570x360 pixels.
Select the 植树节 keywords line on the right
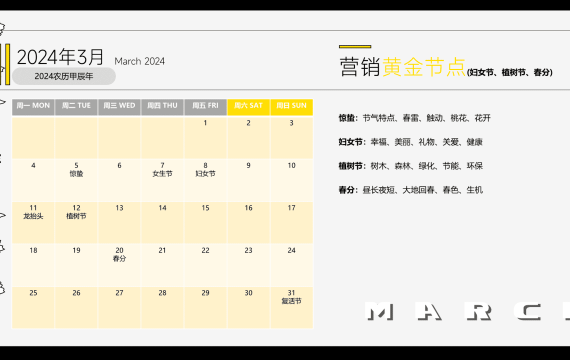click(x=411, y=166)
